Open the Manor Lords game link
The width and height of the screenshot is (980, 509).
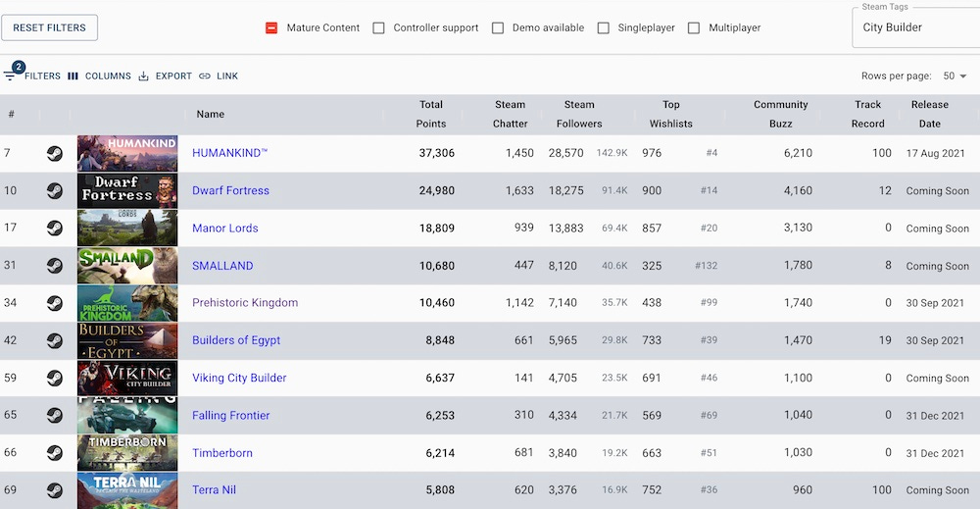coord(225,229)
